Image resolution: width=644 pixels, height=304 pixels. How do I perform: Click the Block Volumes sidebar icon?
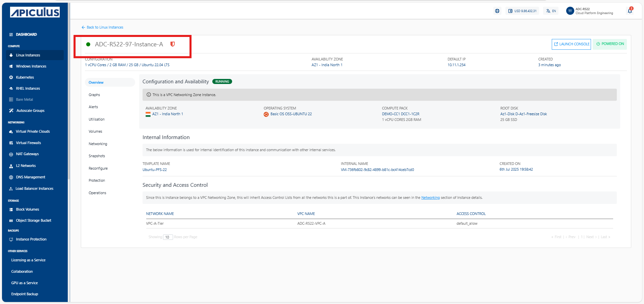(x=11, y=209)
